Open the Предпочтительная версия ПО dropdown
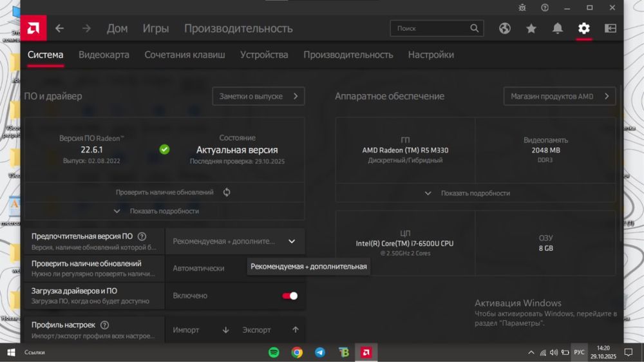 click(x=235, y=241)
